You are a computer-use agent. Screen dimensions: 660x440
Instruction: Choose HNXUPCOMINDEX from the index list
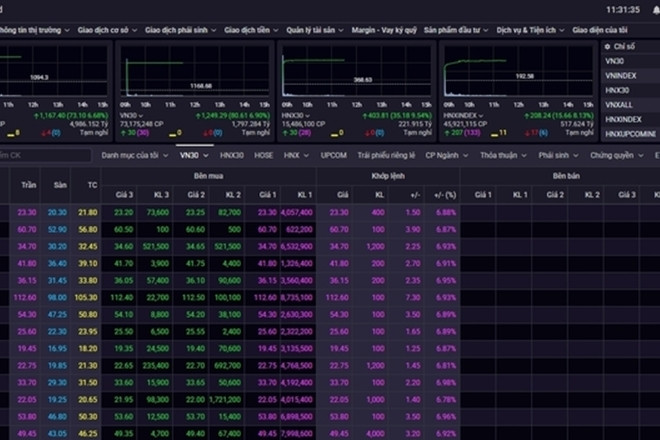631,132
